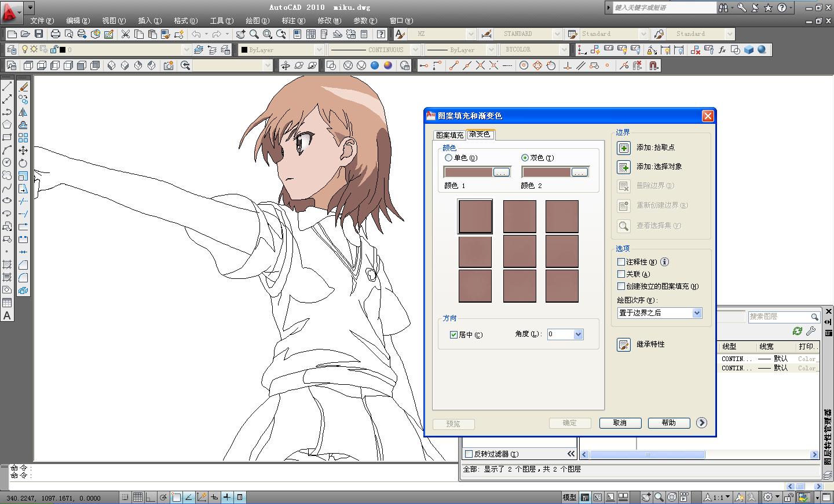834x504 pixels.
Task: Expand the dialog with the round arrow button
Action: 701,423
